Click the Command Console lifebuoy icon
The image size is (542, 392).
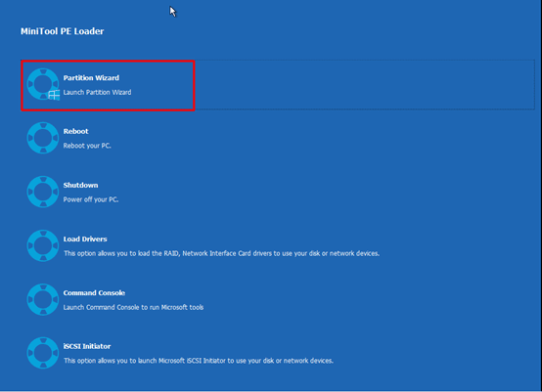43,299
